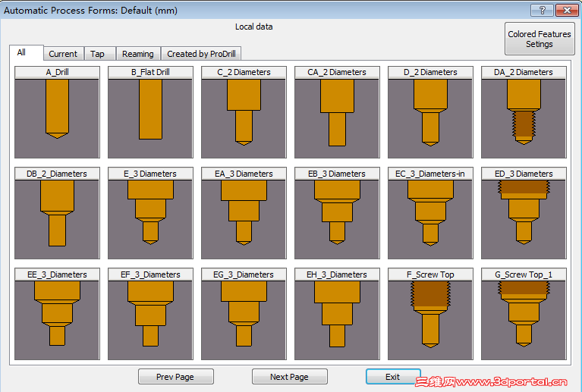Go to the Next Page

290,377
